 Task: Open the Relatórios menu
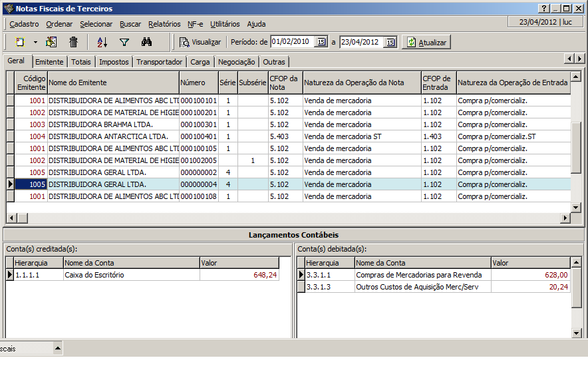coord(164,24)
